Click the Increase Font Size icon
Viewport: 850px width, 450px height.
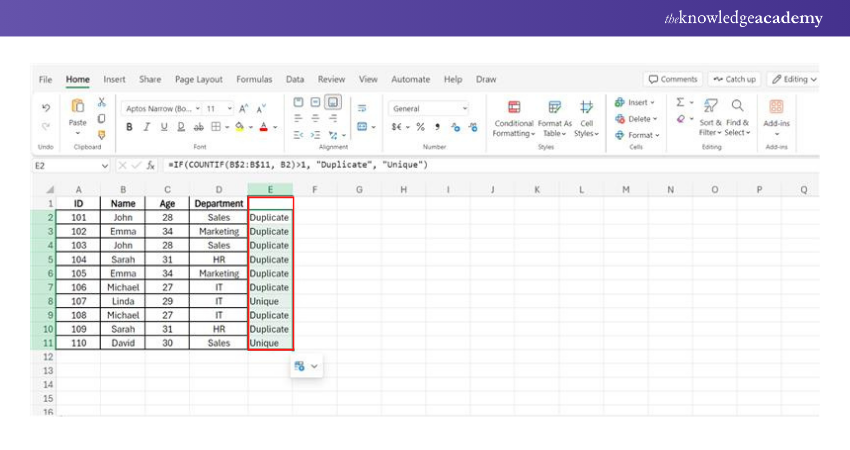point(245,108)
